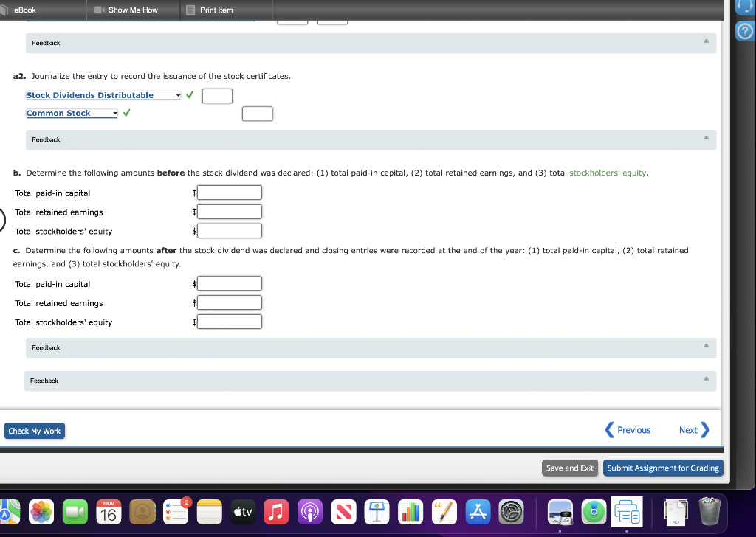Open the App Store

click(478, 511)
